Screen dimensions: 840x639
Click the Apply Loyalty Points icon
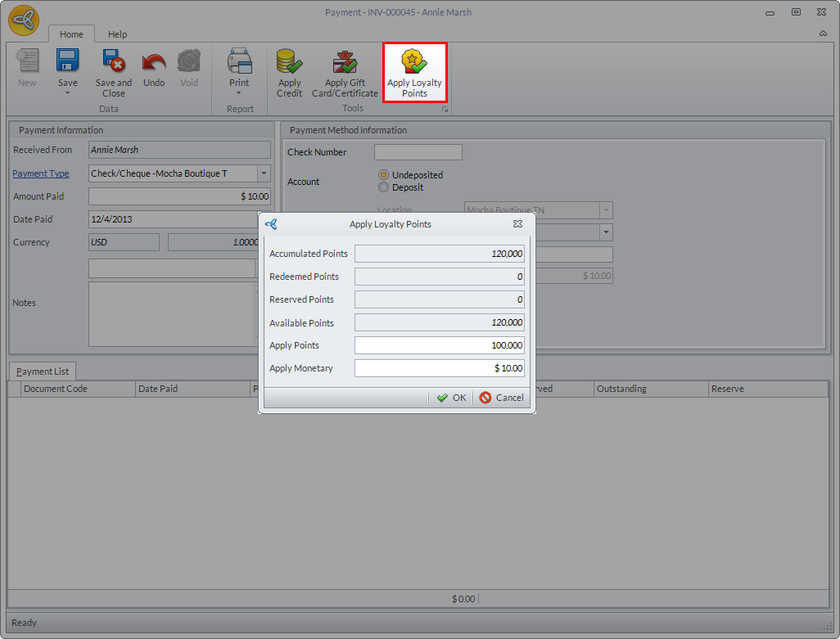pyautogui.click(x=414, y=62)
